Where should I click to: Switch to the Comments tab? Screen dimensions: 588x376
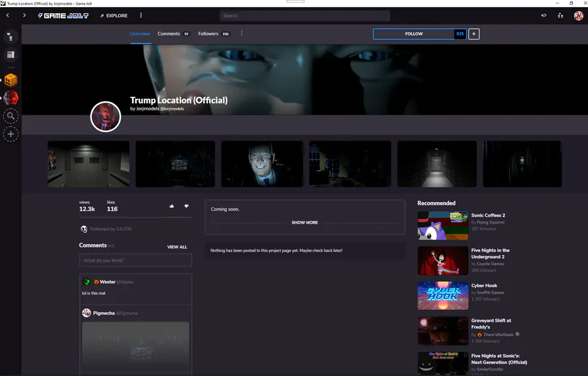click(x=174, y=34)
